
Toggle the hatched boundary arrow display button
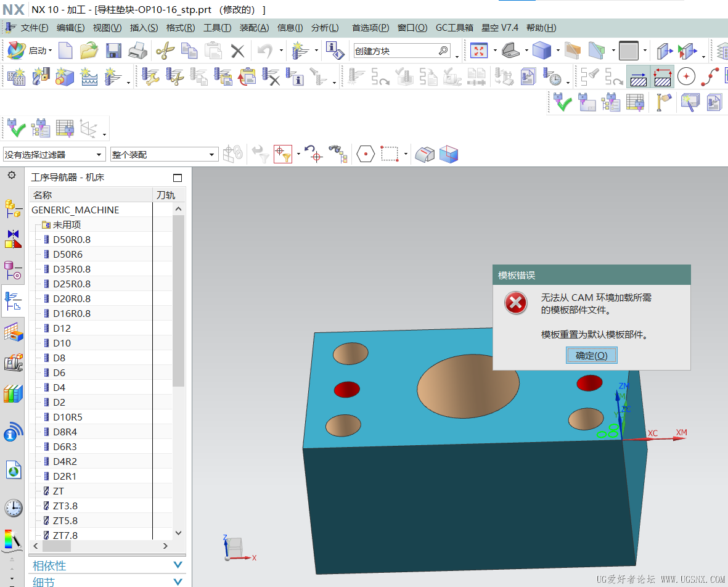pyautogui.click(x=663, y=77)
